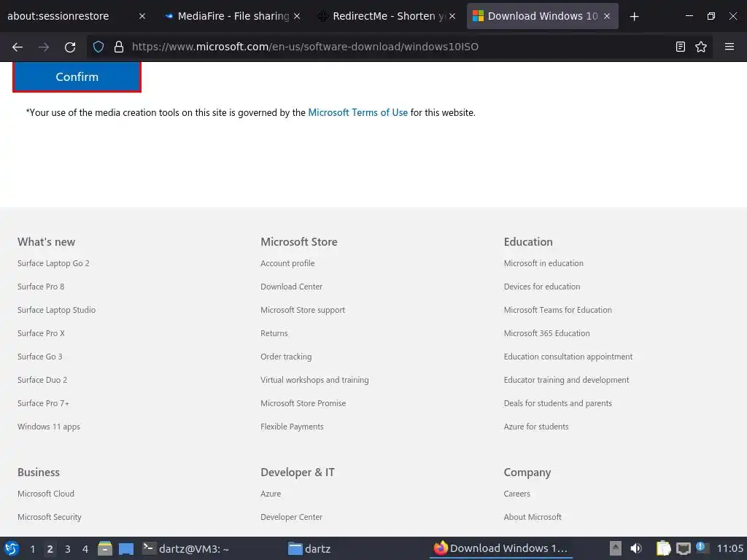Toggle reader view icon
Screen dimensions: 747x560
coord(681,47)
